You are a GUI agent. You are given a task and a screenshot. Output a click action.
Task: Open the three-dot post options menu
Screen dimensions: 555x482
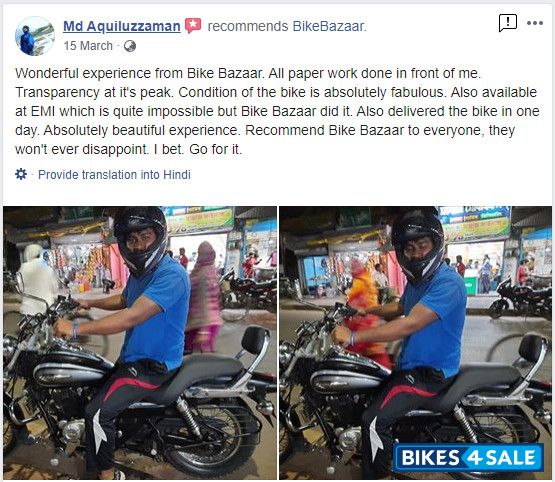pyautogui.click(x=534, y=23)
